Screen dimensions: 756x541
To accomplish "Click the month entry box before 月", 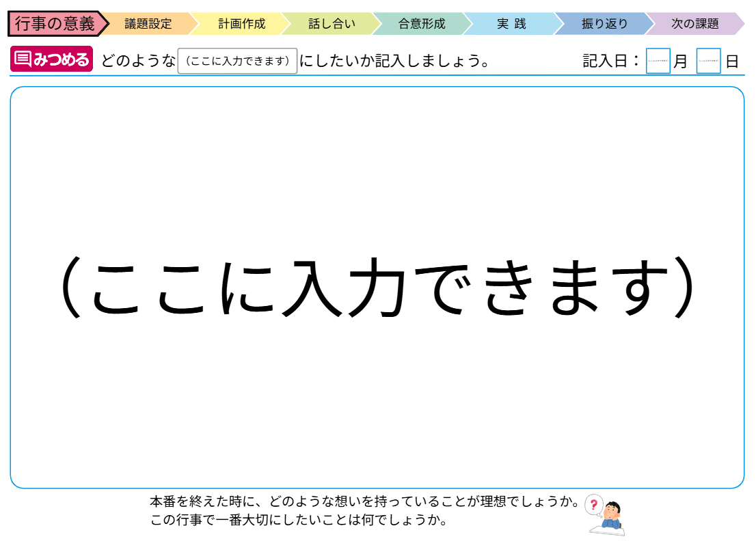I will [x=658, y=61].
